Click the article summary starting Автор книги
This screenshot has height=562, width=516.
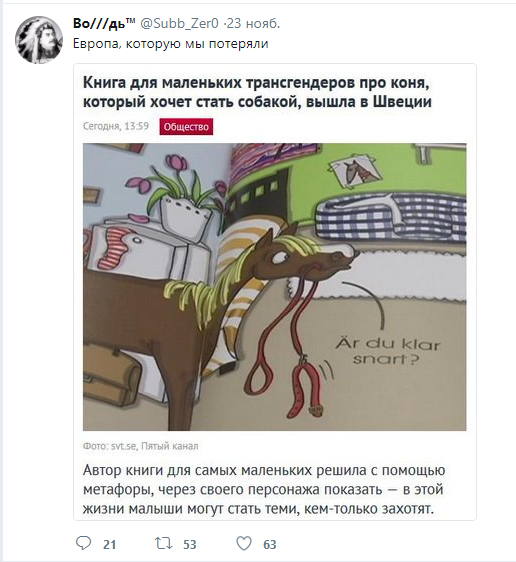tap(264, 489)
